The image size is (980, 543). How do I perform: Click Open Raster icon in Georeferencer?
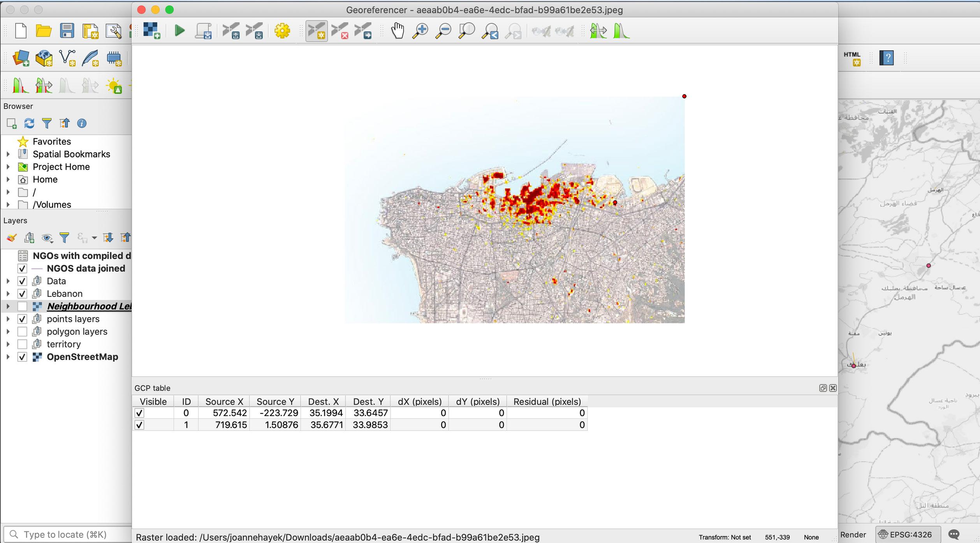[151, 31]
